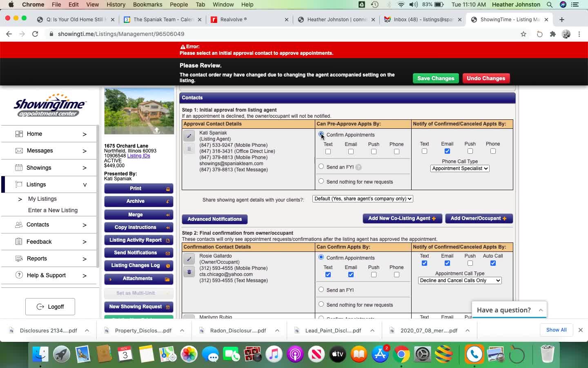Check Phone pre-approve box for Kati Spaniak
Screen dimensions: 588x368
(396, 152)
